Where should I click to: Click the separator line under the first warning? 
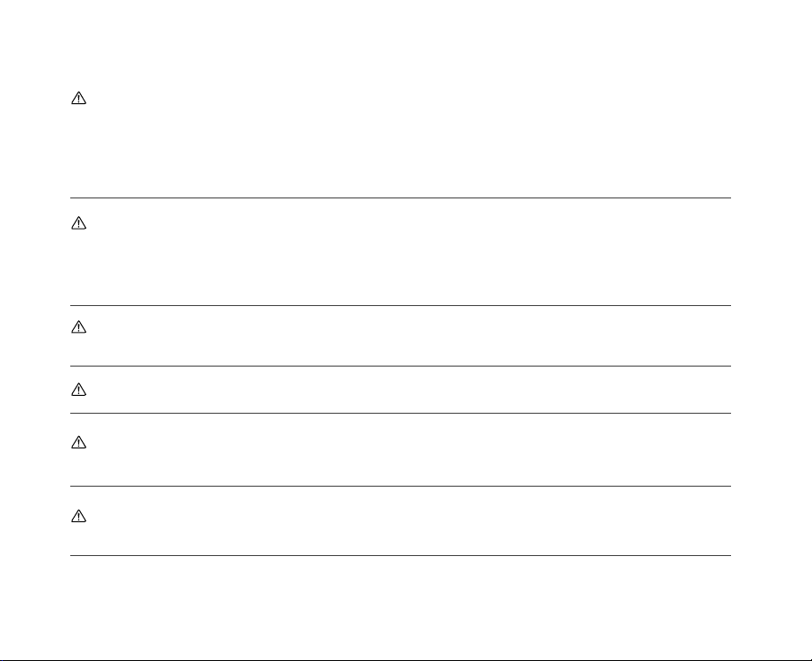coord(400,198)
